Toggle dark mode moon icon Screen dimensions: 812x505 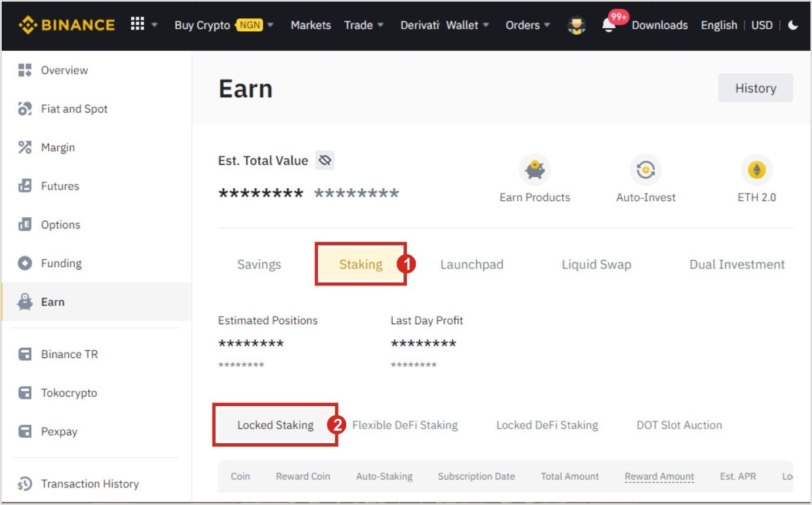point(793,25)
